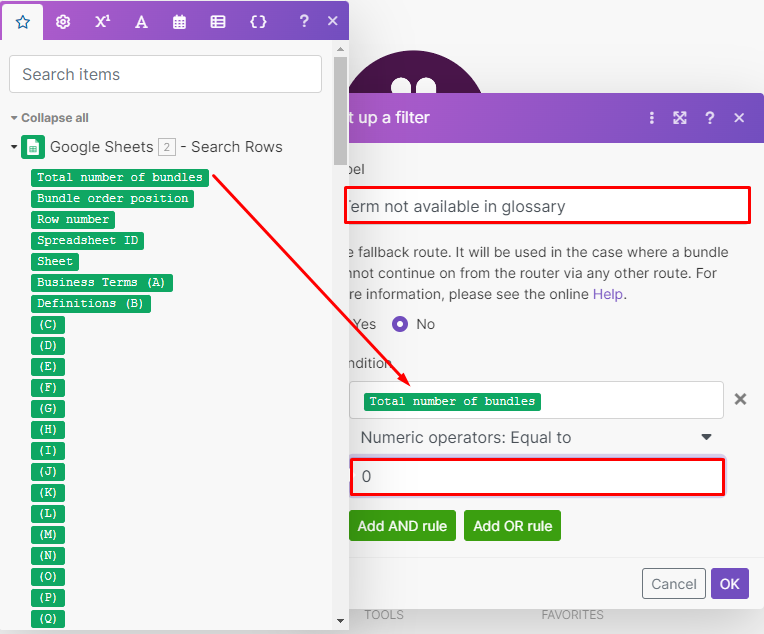Close the filter setup dialog
Image resolution: width=764 pixels, height=634 pixels.
[739, 117]
